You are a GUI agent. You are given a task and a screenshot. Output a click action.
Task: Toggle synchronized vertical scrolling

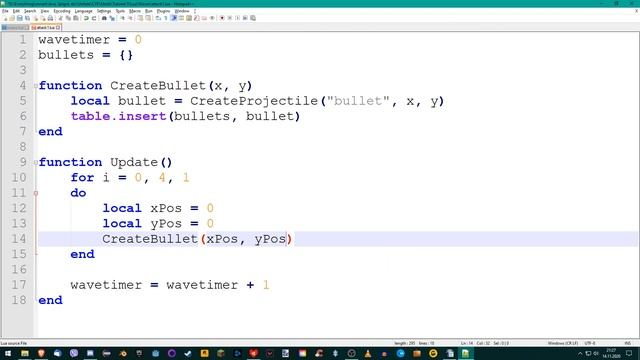[140, 18]
